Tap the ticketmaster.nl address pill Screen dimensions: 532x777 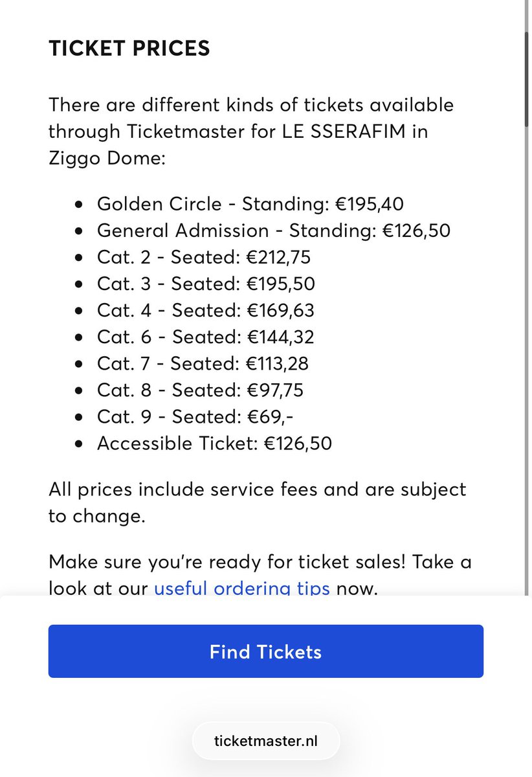(266, 740)
